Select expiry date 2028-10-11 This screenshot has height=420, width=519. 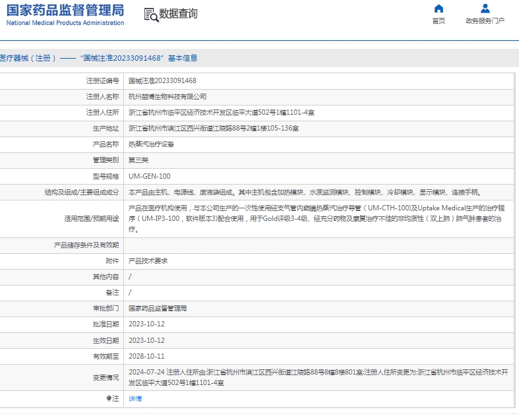coord(146,356)
